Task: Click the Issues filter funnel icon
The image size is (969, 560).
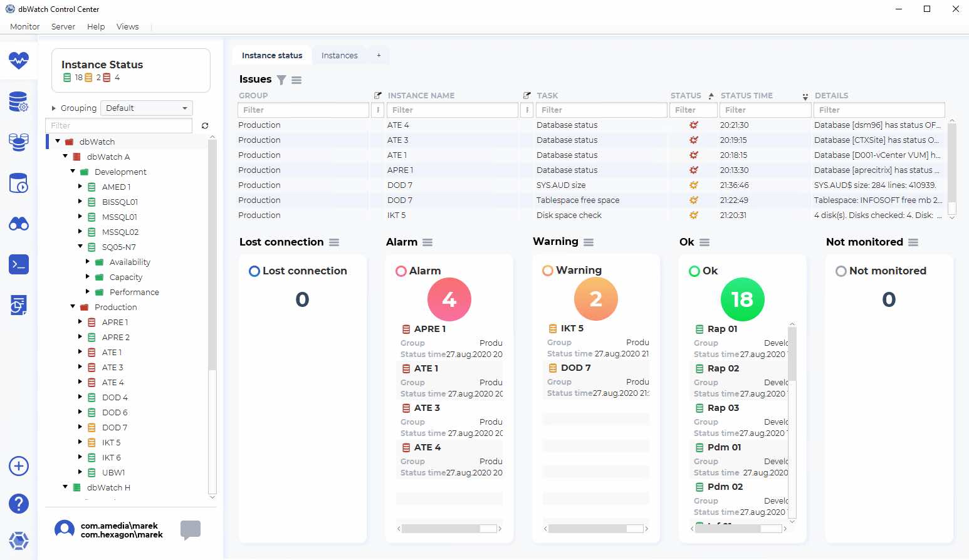Action: coord(281,80)
